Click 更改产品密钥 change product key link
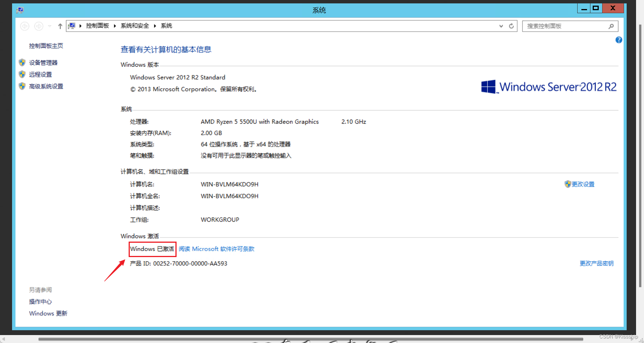 tap(597, 263)
